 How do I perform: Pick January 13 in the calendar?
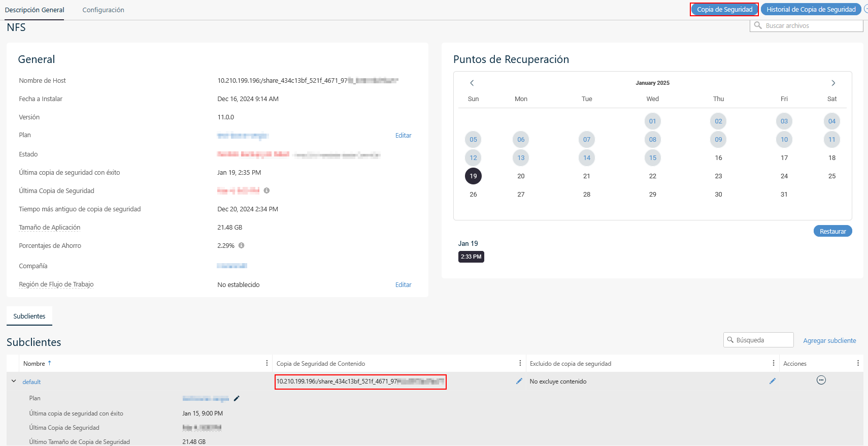tap(521, 157)
